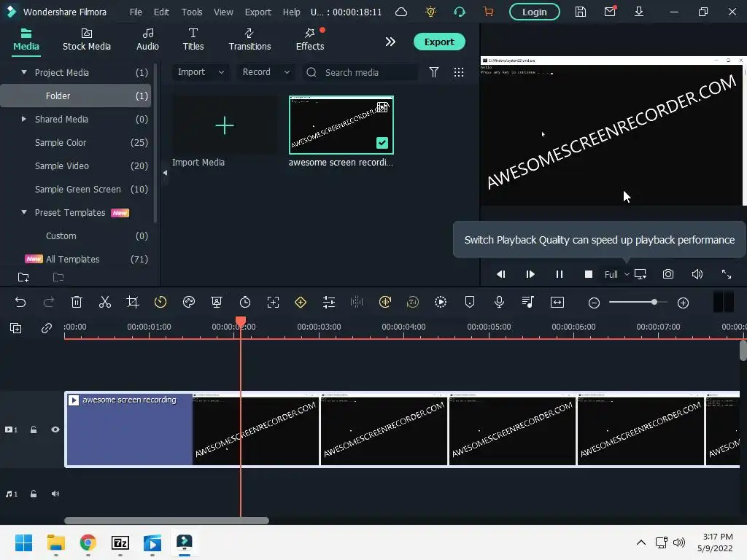
Task: Open the messages envelope icon
Action: tap(610, 11)
